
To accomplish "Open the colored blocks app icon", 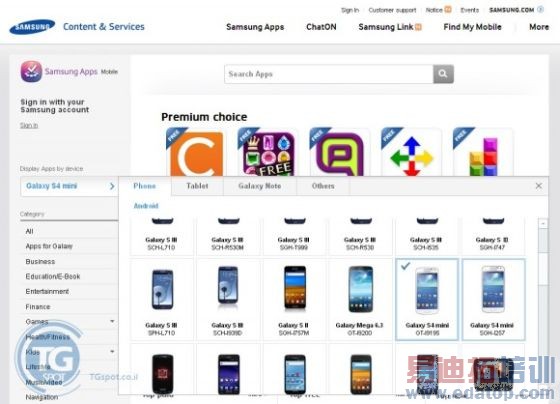I will 483,153.
